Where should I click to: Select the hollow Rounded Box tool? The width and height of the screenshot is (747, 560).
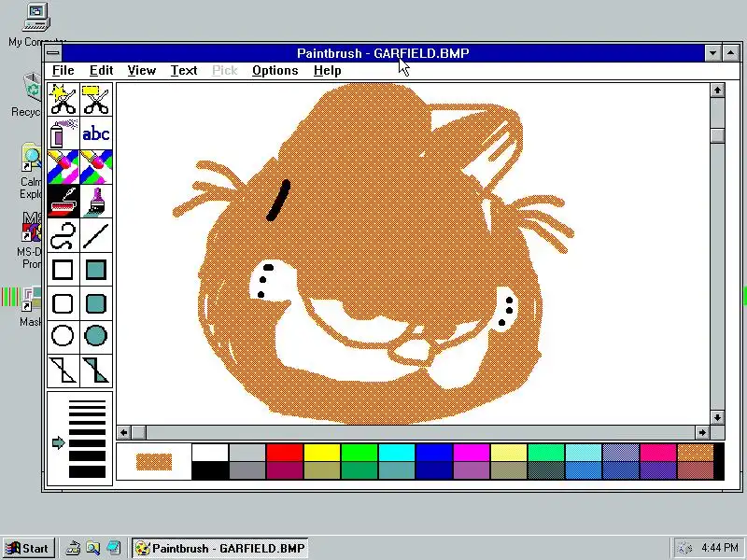coord(63,303)
